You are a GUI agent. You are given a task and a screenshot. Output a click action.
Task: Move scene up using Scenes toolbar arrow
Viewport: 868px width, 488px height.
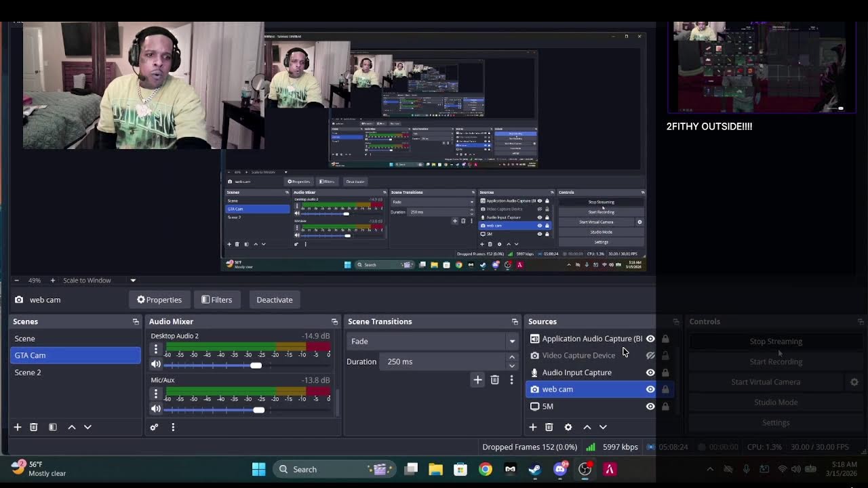72,427
